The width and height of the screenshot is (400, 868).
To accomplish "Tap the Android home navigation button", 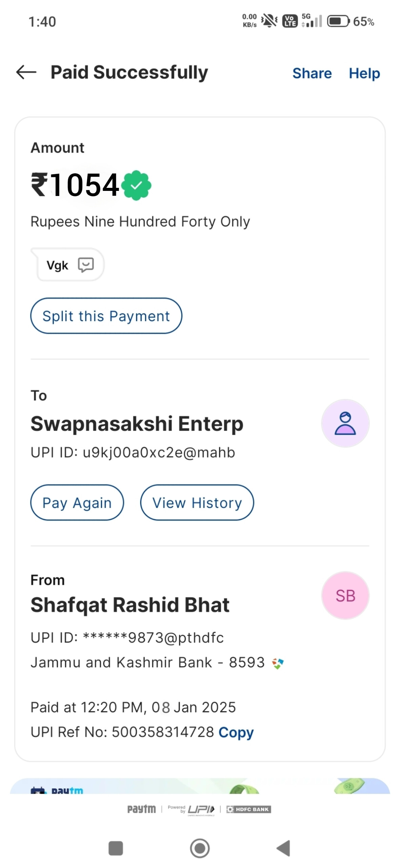I will point(200,848).
